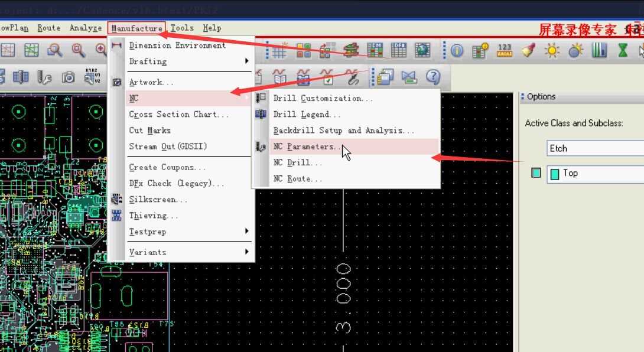Click the signal probe toolbar icon
644x352 pixels.
(x=352, y=77)
